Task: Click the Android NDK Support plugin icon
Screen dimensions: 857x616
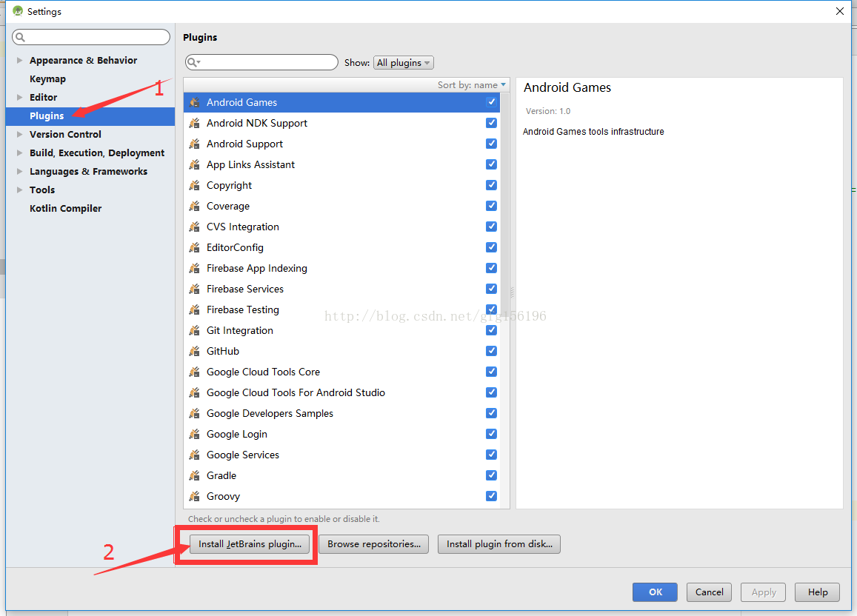Action: click(194, 123)
